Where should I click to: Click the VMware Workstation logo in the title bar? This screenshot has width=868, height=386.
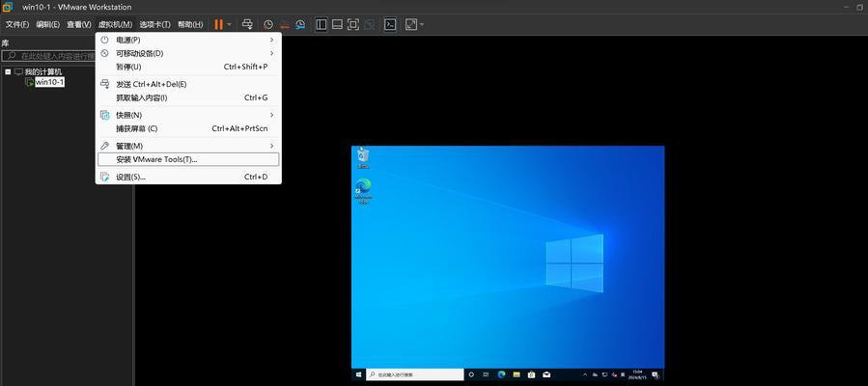click(x=8, y=7)
